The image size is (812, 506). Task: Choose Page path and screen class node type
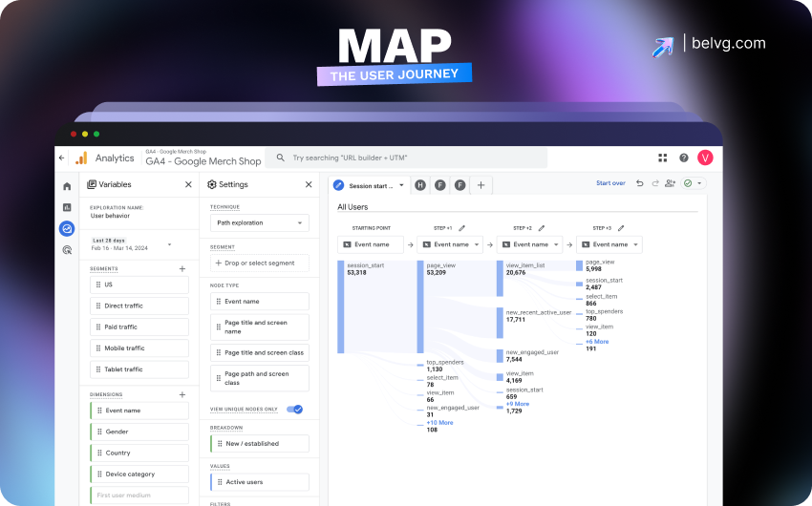tap(260, 378)
